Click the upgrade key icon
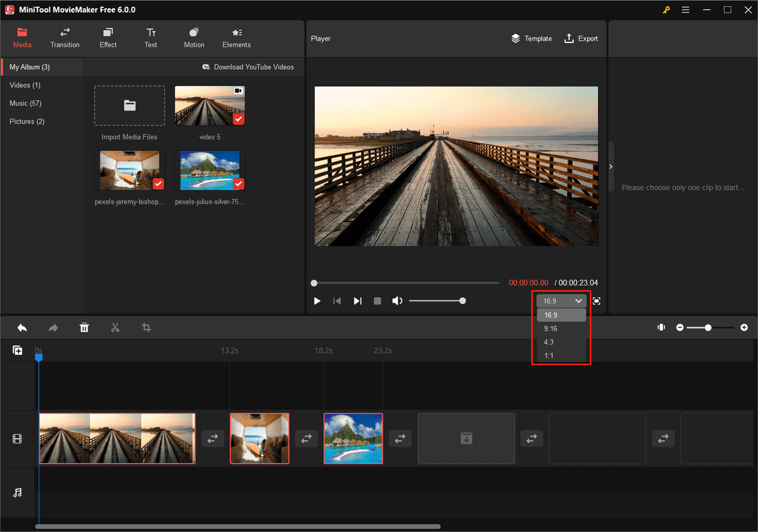Image resolution: width=758 pixels, height=532 pixels. tap(666, 10)
